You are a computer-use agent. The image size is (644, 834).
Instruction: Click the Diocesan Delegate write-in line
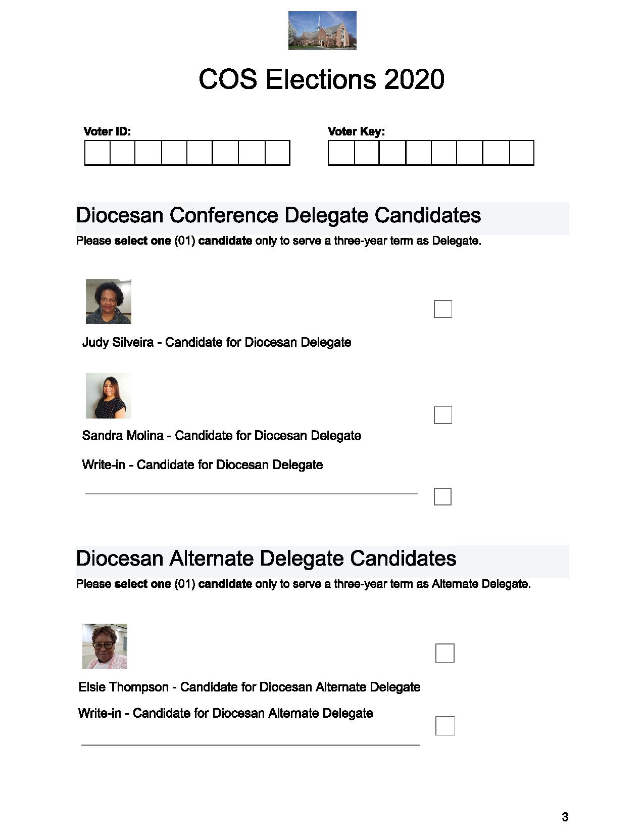coord(252,493)
